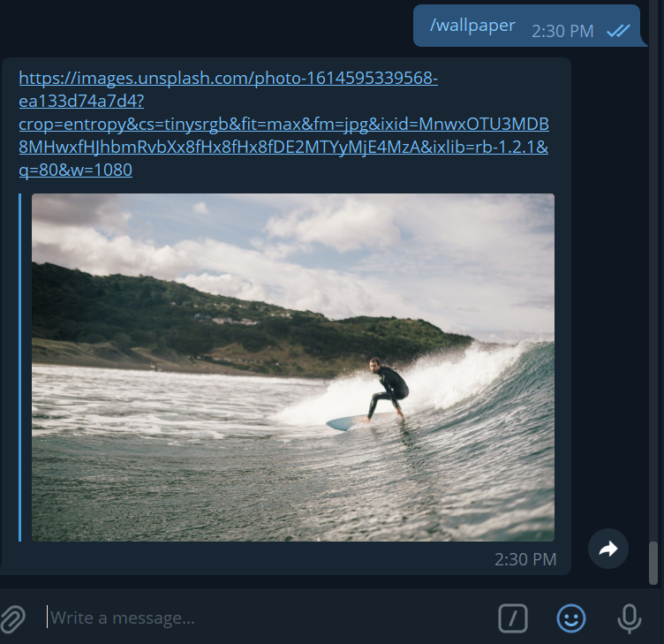Open the bot commands slash button
Screen dimensions: 664x644
(x=513, y=618)
